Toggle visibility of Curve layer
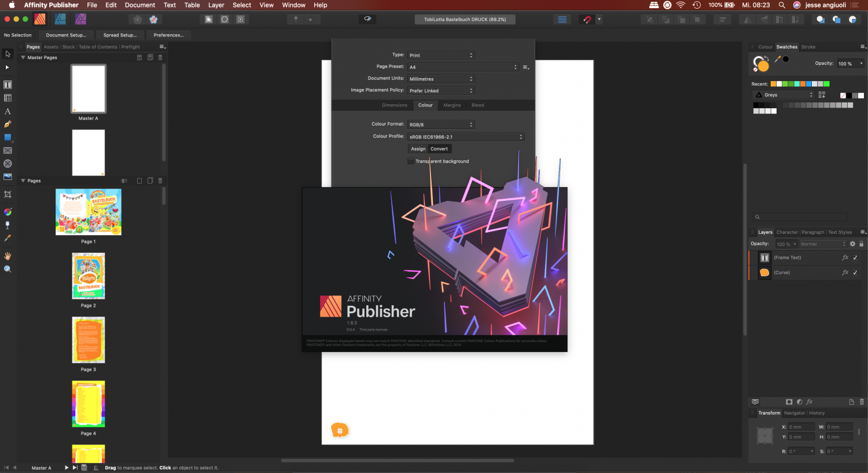Image resolution: width=868 pixels, height=473 pixels. [855, 272]
